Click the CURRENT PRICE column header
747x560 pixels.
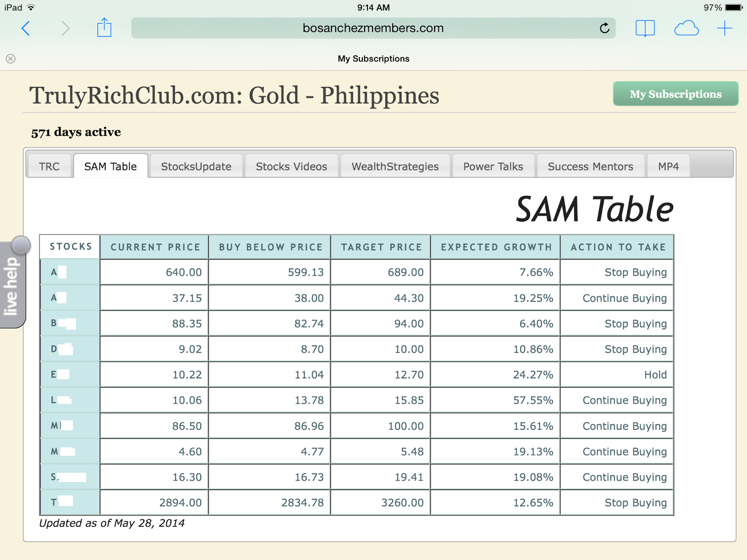pos(155,247)
